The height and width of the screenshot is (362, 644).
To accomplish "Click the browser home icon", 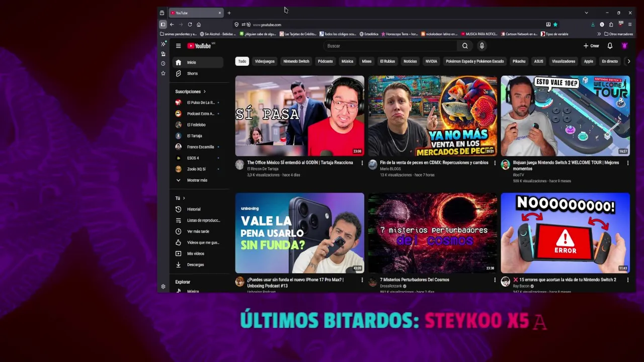I will click(x=199, y=25).
